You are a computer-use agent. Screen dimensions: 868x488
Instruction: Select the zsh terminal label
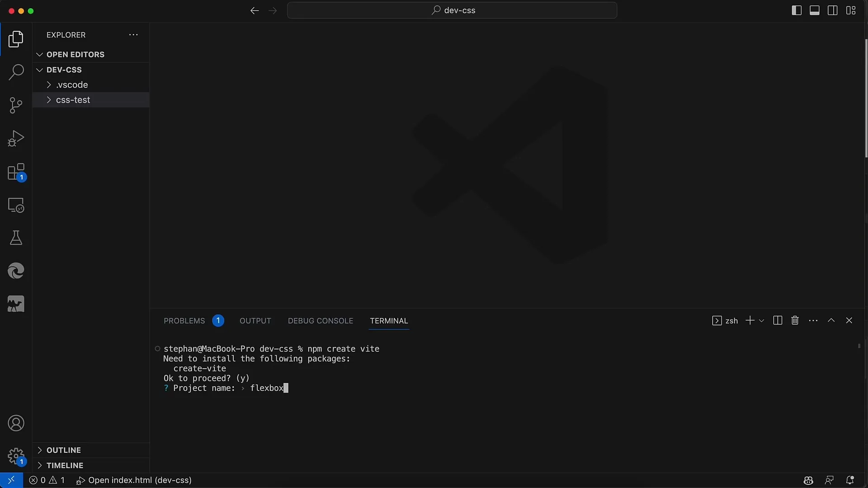coord(725,320)
